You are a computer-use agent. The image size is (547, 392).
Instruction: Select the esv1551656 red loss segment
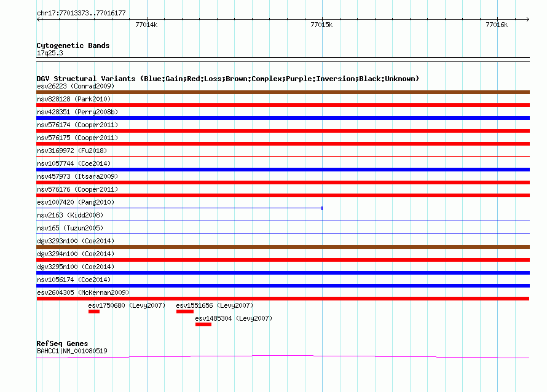pos(184,312)
